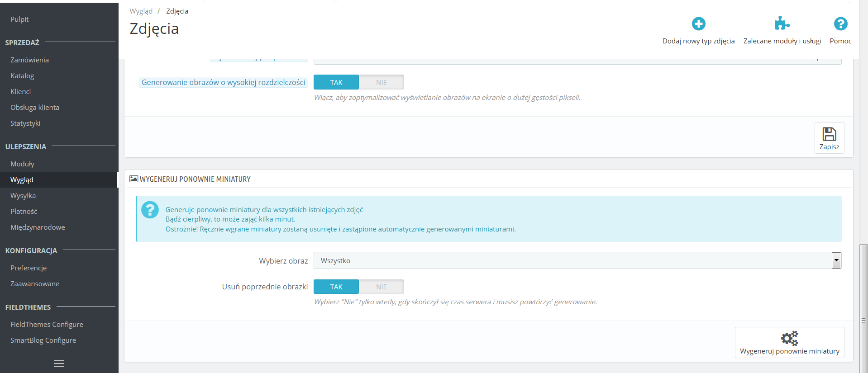Click the Zapisz floppy disk icon

[x=829, y=134]
